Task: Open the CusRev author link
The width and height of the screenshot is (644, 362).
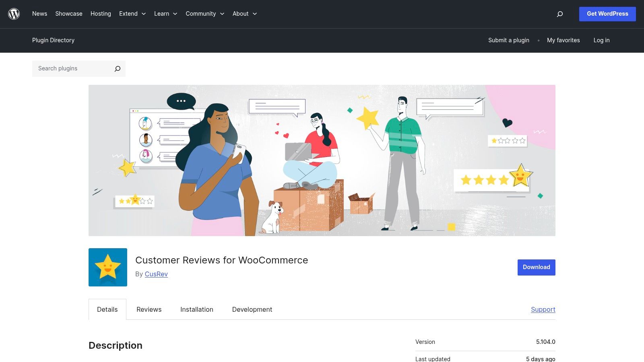Action: pyautogui.click(x=156, y=274)
